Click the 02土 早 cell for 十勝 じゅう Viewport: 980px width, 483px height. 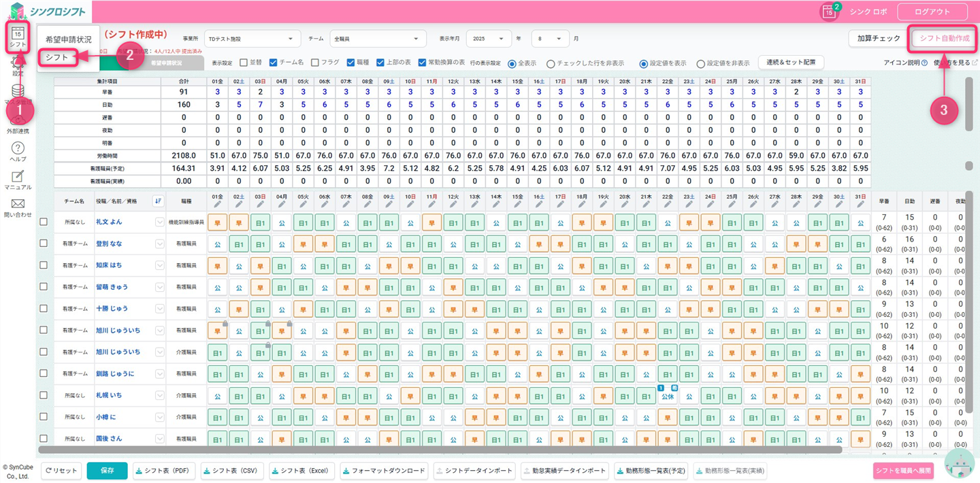pyautogui.click(x=239, y=309)
